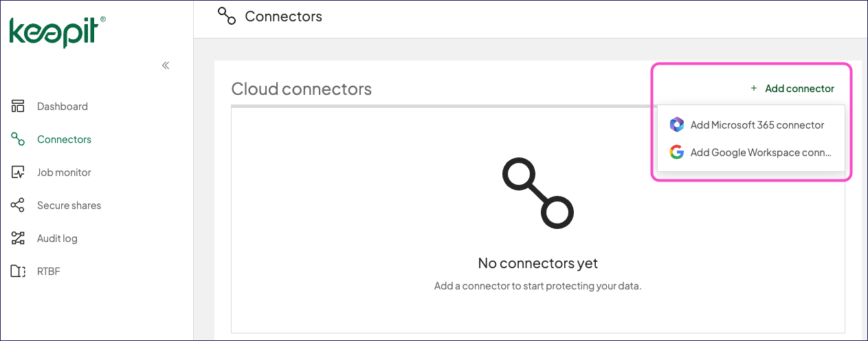Click the Google logo icon in menu
The width and height of the screenshot is (868, 341).
point(677,152)
